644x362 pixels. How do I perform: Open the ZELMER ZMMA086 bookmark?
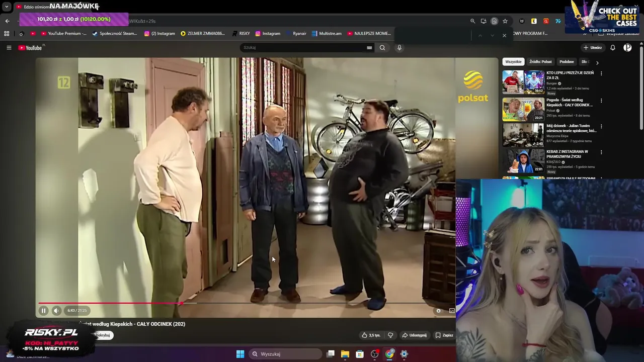(203, 34)
